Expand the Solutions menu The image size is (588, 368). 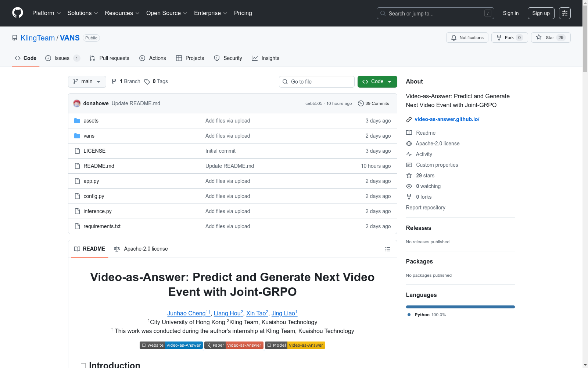[83, 13]
